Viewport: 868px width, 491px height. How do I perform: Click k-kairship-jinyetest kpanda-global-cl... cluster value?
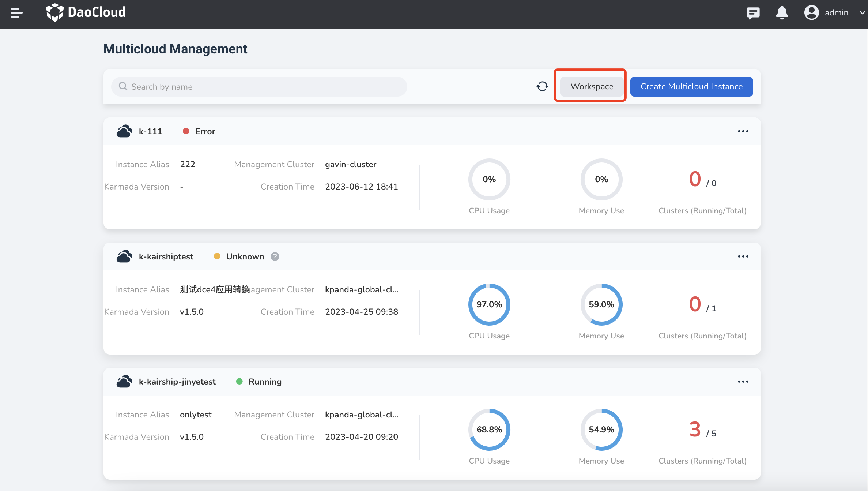coord(362,415)
